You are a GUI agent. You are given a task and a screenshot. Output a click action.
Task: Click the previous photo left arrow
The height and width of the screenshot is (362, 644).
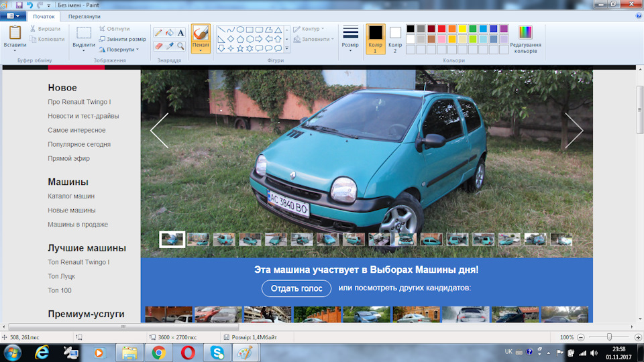(160, 131)
